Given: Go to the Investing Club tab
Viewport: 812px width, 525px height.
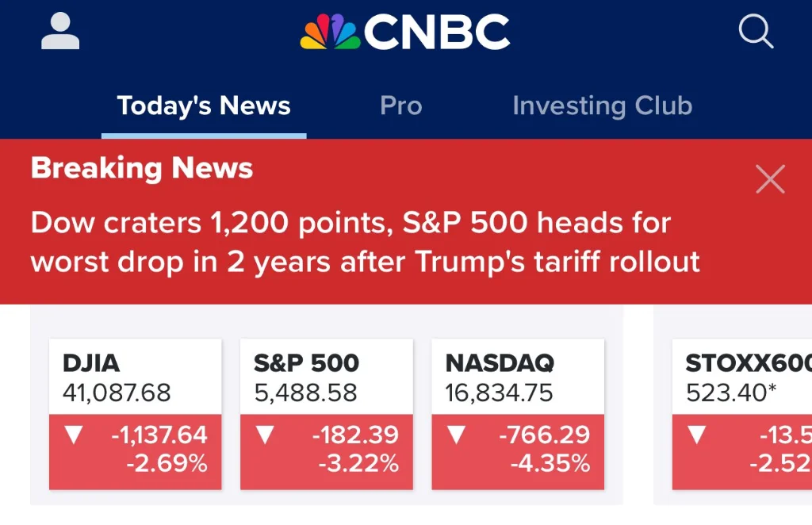Looking at the screenshot, I should (602, 106).
